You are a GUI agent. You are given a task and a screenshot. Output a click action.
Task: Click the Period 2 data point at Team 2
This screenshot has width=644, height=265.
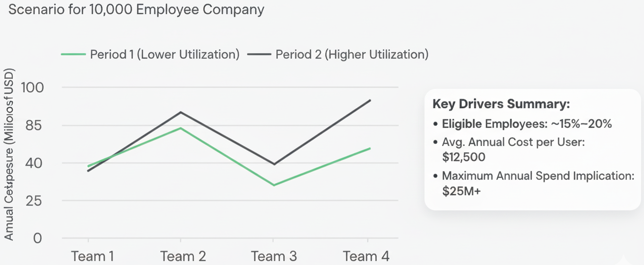(181, 112)
